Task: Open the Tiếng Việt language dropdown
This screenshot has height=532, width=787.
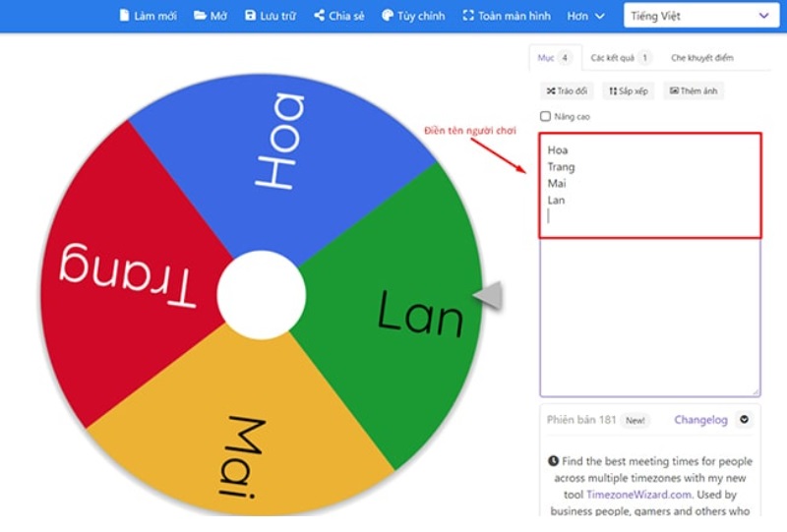Action: click(699, 16)
